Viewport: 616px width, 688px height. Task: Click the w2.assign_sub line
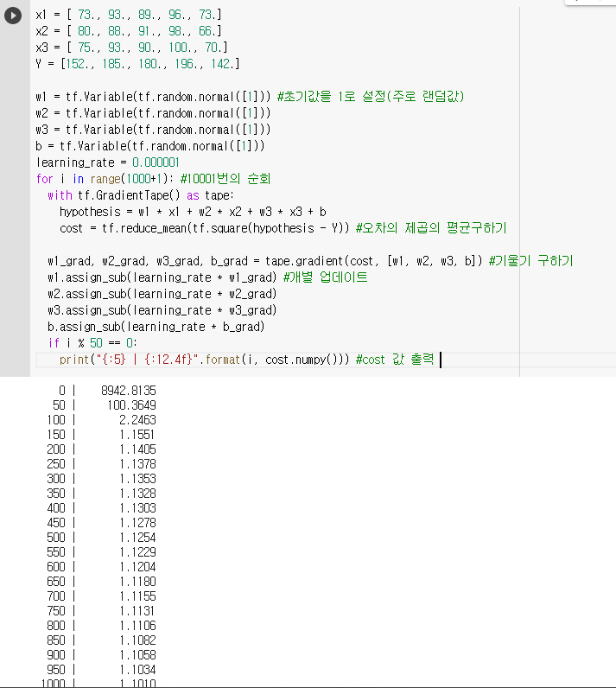click(162, 294)
